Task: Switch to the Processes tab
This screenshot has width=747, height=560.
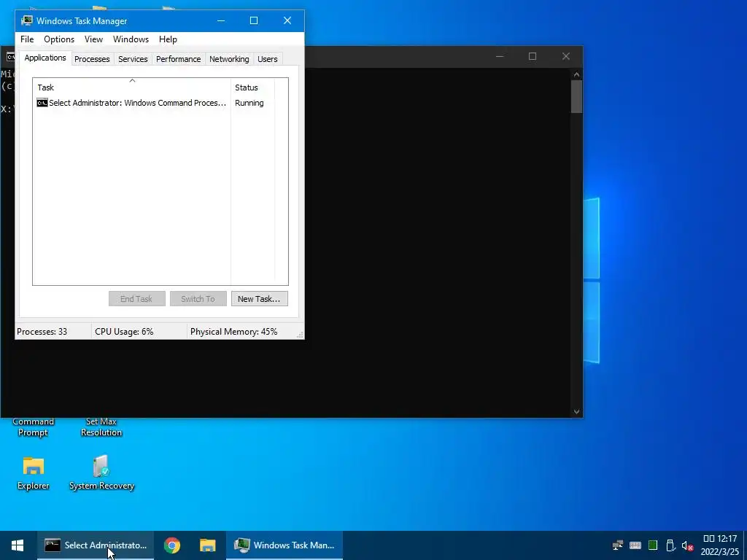Action: pyautogui.click(x=92, y=59)
